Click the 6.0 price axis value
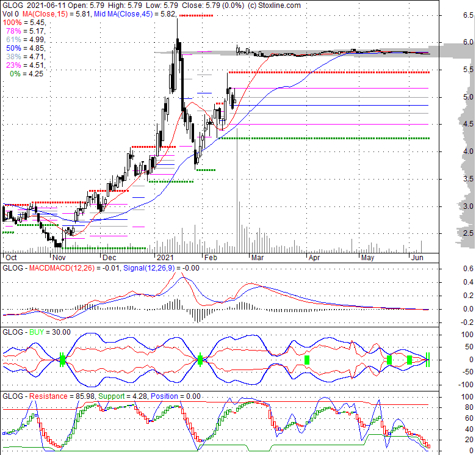Image resolution: width=476 pixels, height=455 pixels. tap(468, 42)
